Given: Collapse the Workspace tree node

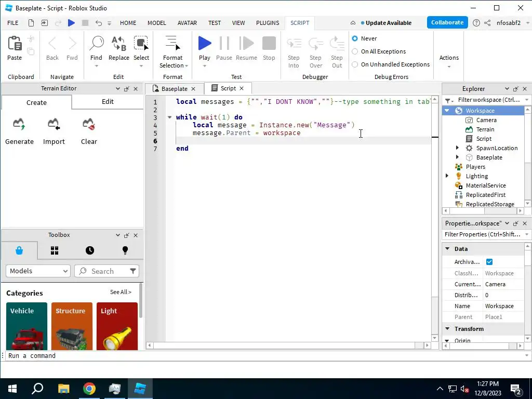Looking at the screenshot, I should [x=447, y=110].
